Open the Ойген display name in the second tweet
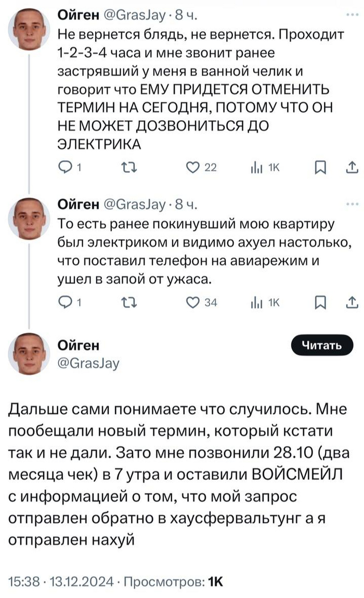The image size is (364, 598). click(x=78, y=205)
